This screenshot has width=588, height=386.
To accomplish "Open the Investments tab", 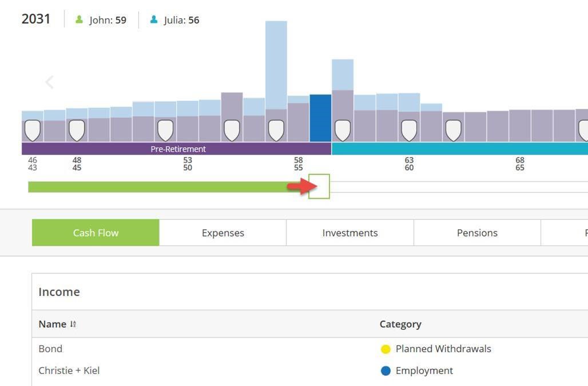I will click(x=350, y=233).
